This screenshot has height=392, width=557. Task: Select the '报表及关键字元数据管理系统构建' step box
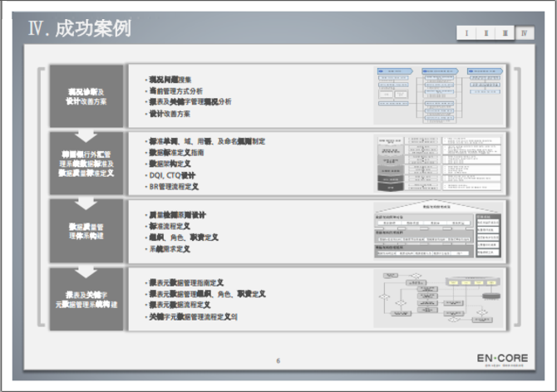[x=86, y=299]
